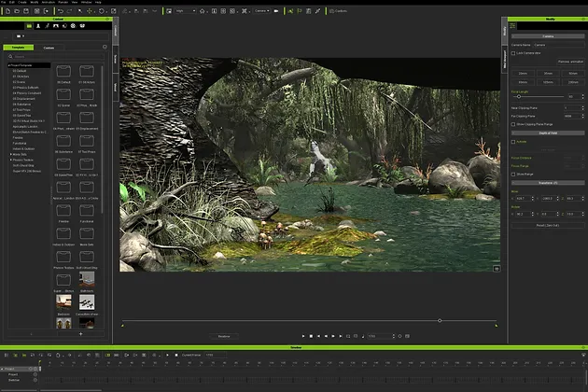Switch to the Template tab
The height and width of the screenshot is (392, 588).
pyautogui.click(x=18, y=48)
